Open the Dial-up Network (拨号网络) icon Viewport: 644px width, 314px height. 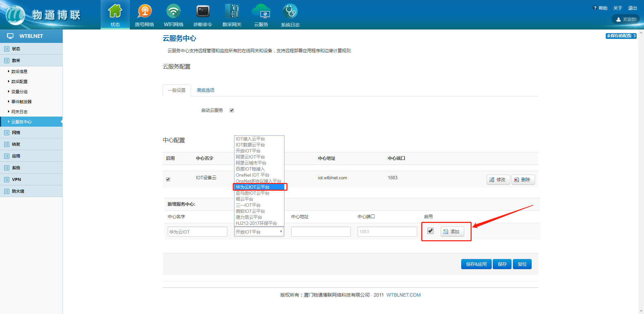click(x=144, y=12)
